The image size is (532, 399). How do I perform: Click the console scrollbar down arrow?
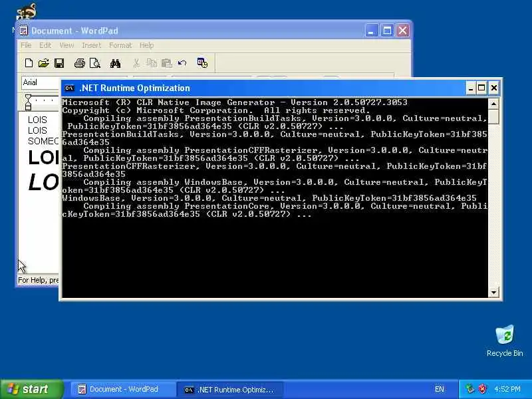coord(493,292)
